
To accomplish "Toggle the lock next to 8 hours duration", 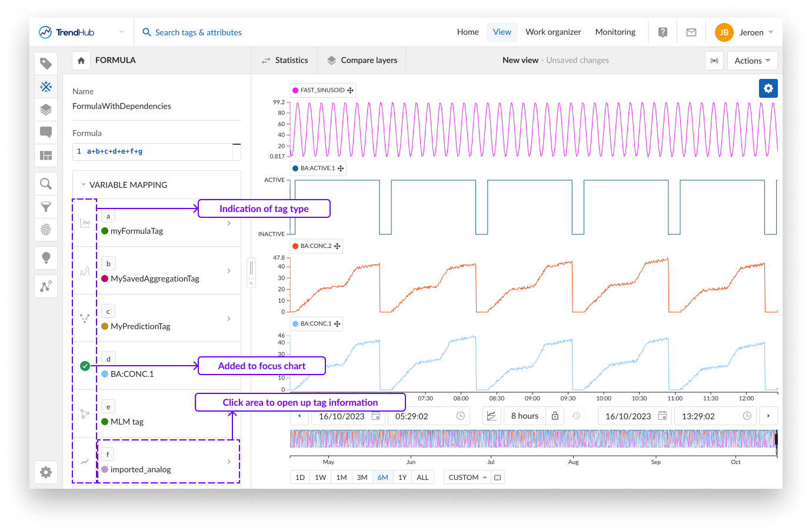I will coord(555,416).
